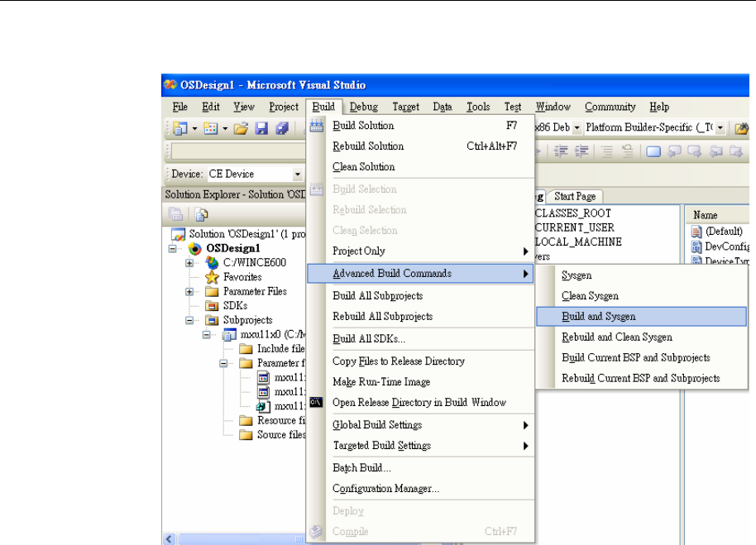Image resolution: width=756 pixels, height=545 pixels.
Task: Choose Build All SDKs...
Action: 420,339
